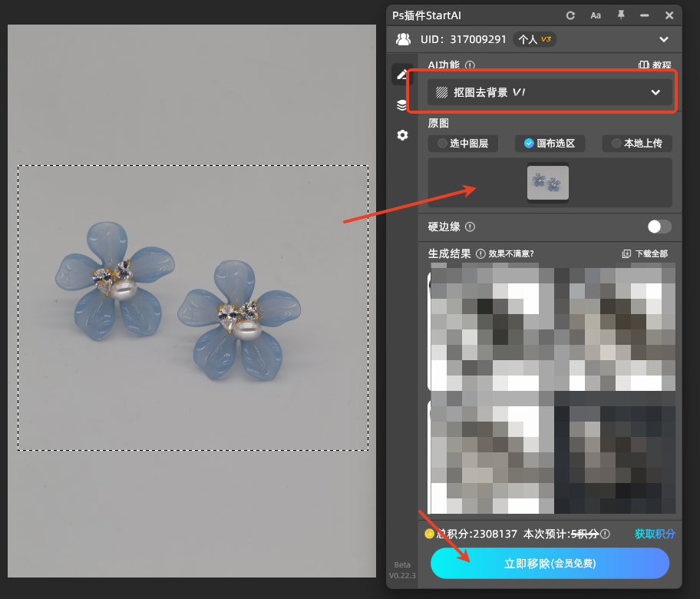Click info icon next to AI功能
Image resolution: width=700 pixels, height=599 pixels.
[470, 66]
